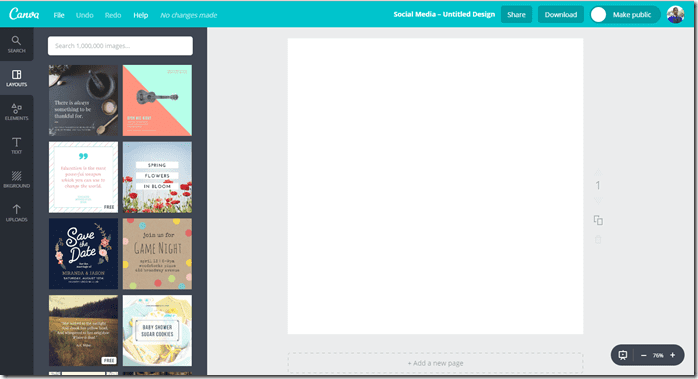
Task: Zoom out with the minus button
Action: (643, 355)
